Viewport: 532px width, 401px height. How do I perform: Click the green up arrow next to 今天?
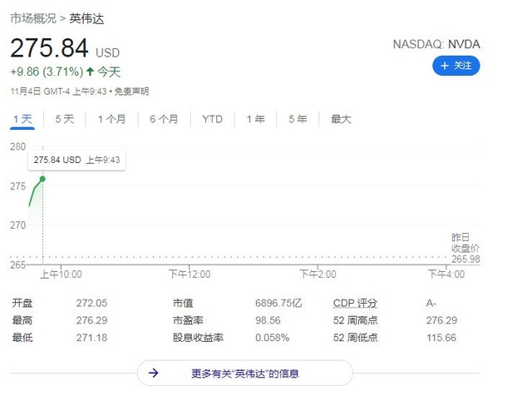[x=90, y=72]
